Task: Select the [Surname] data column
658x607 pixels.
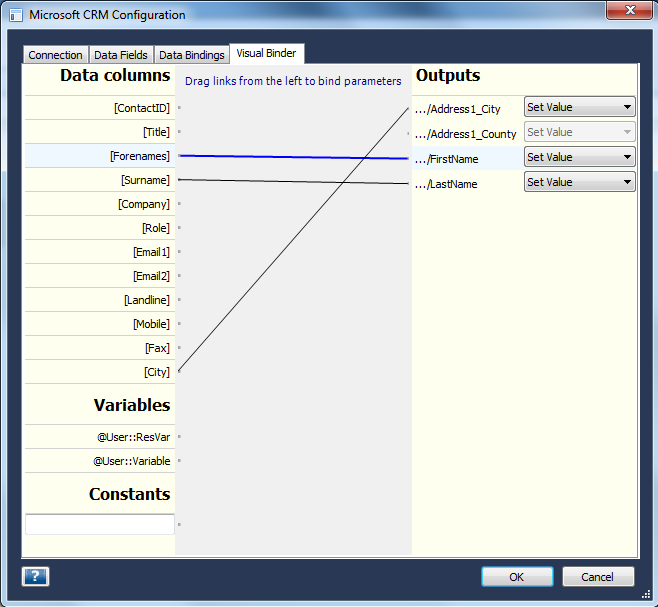Action: pos(100,180)
